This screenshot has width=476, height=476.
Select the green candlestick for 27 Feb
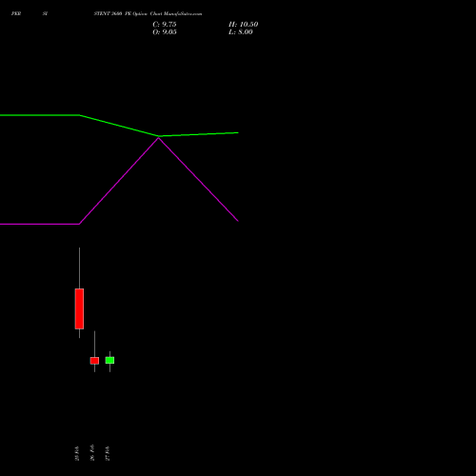[x=109, y=360]
